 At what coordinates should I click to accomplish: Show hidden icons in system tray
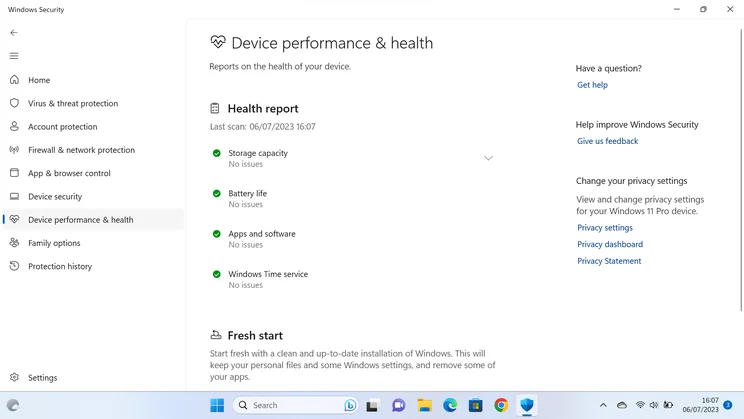(x=603, y=405)
